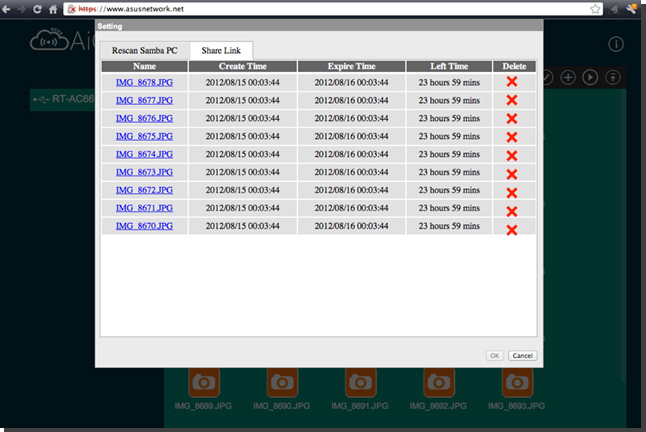Delete the IMG_8678.JPG share link
The height and width of the screenshot is (432, 646).
(511, 82)
